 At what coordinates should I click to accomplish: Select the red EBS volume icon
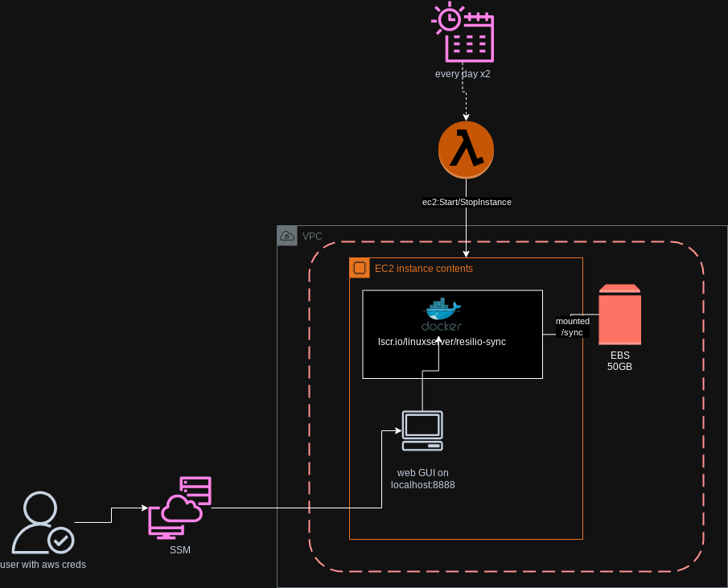(619, 315)
